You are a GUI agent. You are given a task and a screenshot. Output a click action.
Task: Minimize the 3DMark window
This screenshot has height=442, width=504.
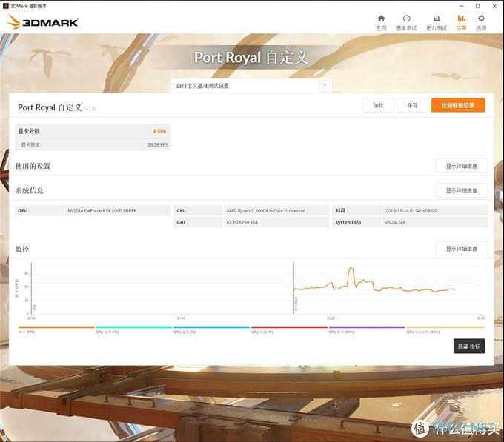coord(462,6)
